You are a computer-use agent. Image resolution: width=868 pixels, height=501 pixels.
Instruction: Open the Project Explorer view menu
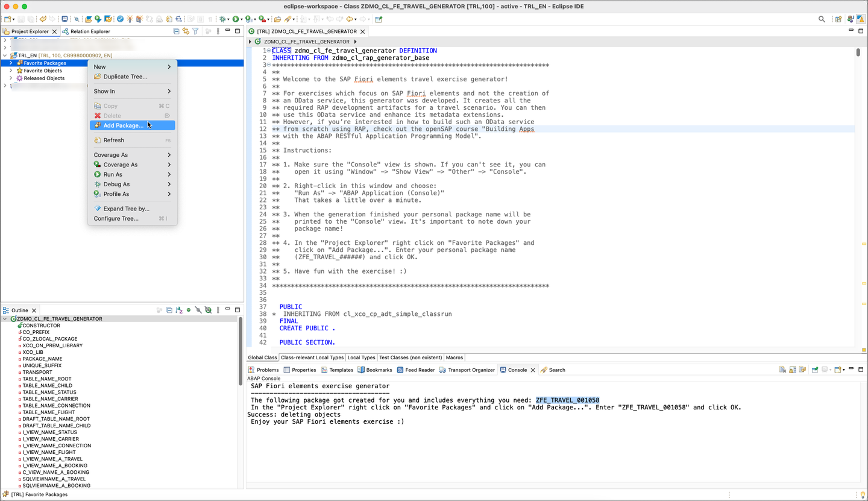click(x=218, y=31)
